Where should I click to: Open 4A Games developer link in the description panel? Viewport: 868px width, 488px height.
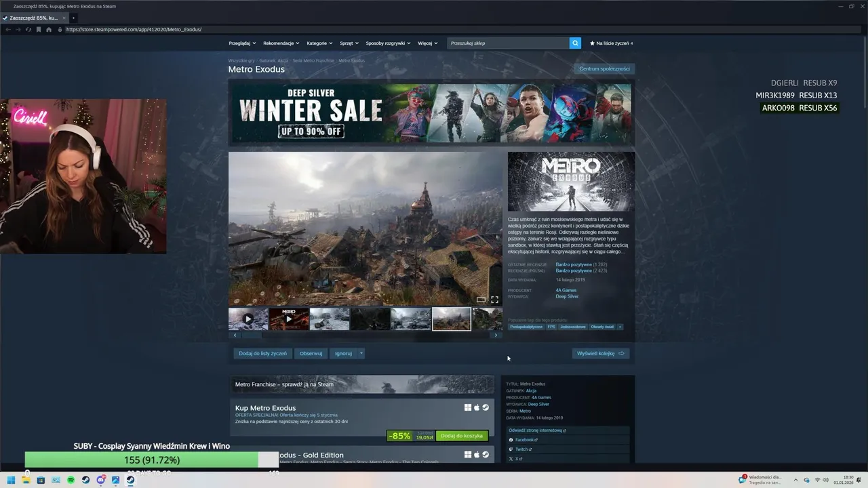(566, 290)
